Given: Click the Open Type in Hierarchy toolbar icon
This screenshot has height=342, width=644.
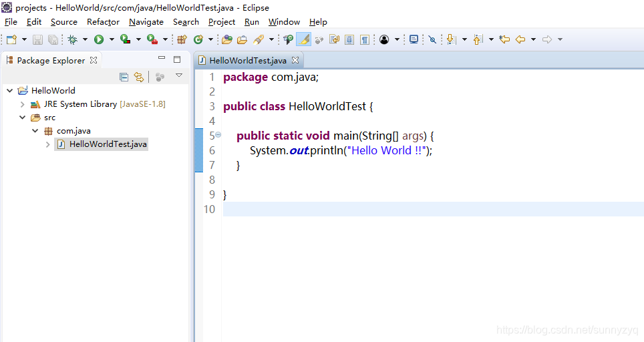Looking at the screenshot, I should tap(289, 39).
